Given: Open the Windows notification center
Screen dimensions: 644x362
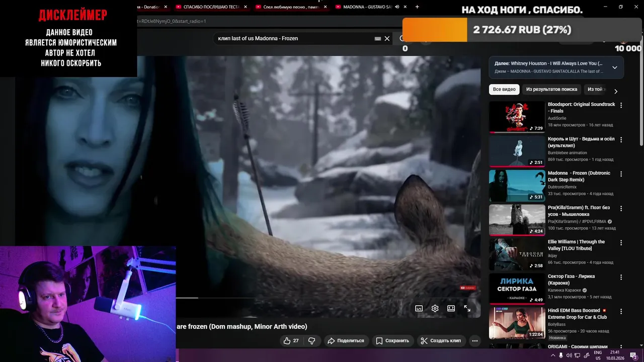Looking at the screenshot, I should (633, 355).
